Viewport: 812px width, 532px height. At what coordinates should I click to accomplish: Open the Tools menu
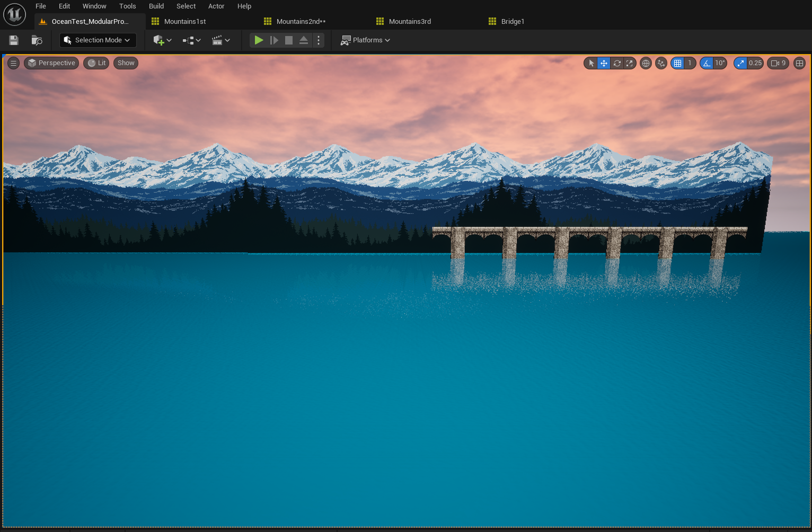tap(128, 6)
